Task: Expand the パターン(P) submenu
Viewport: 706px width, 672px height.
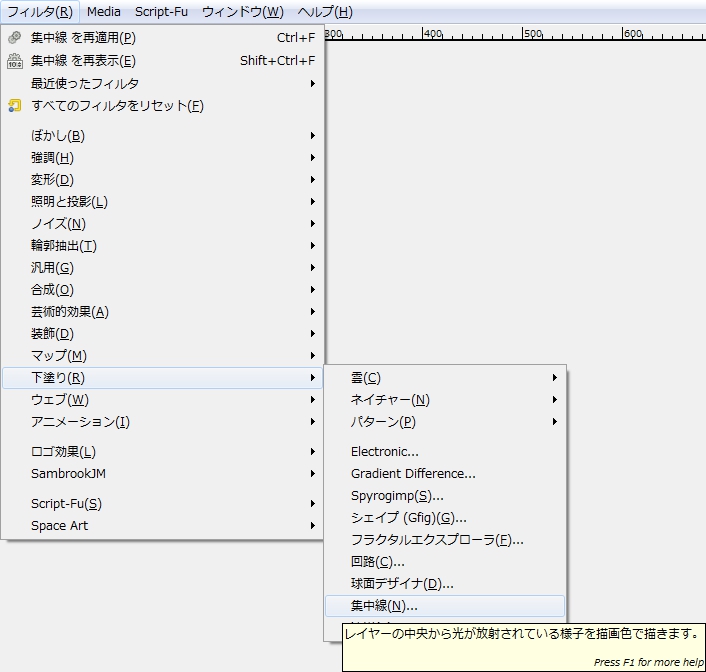Action: tap(445, 422)
